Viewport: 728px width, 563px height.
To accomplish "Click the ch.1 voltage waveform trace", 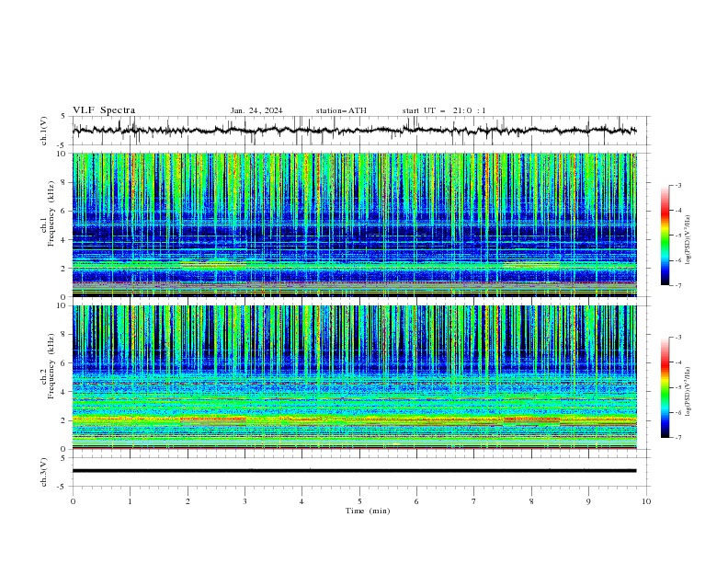I will (354, 131).
